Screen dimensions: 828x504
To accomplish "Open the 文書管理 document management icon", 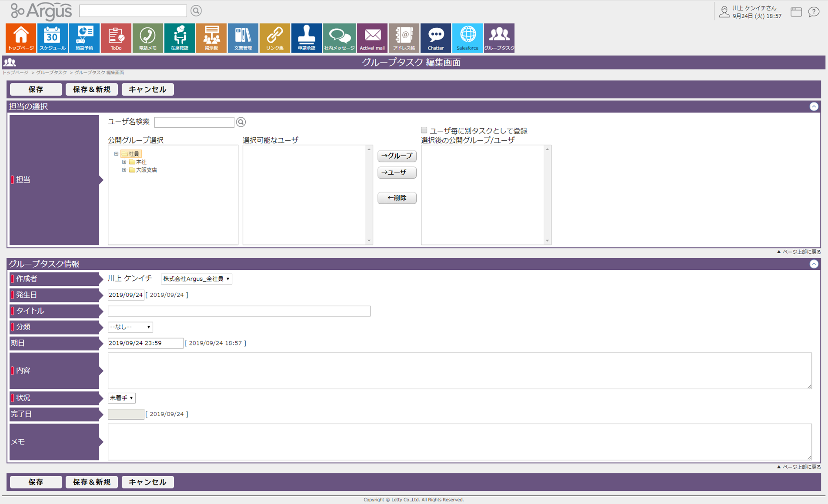I will (243, 38).
